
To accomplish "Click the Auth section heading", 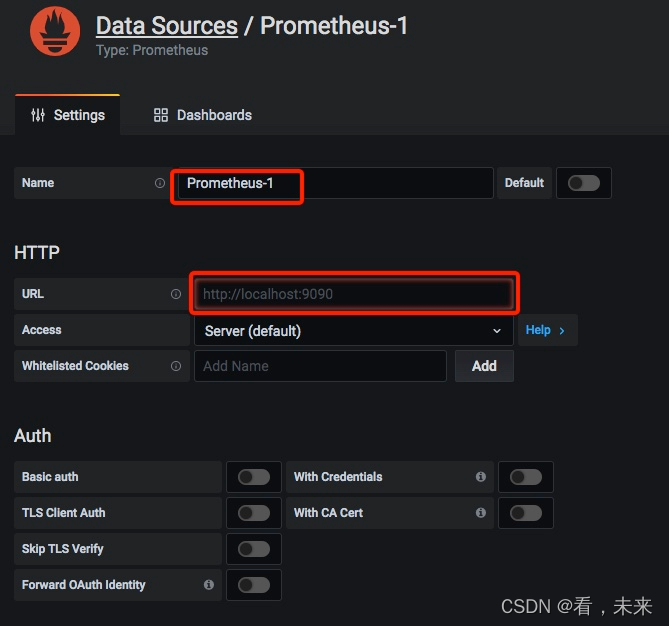I will point(32,436).
